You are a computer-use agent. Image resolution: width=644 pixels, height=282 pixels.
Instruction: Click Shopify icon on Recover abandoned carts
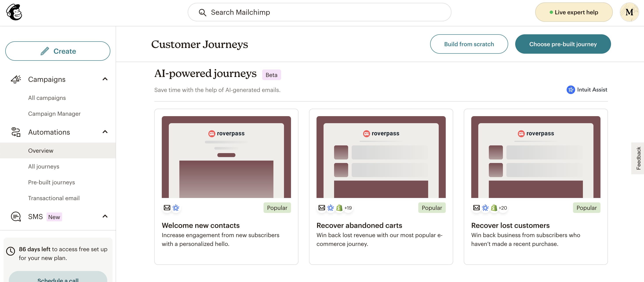point(339,208)
